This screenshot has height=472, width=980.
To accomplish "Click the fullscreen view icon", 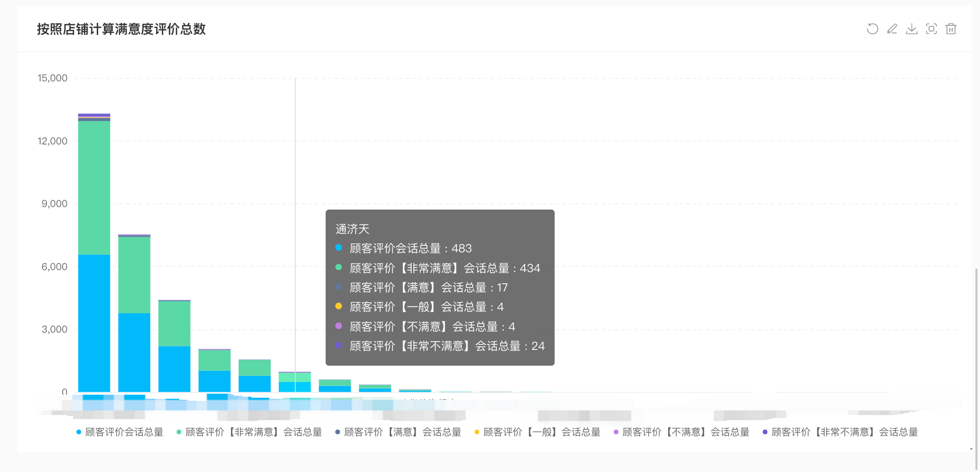I will (x=931, y=29).
